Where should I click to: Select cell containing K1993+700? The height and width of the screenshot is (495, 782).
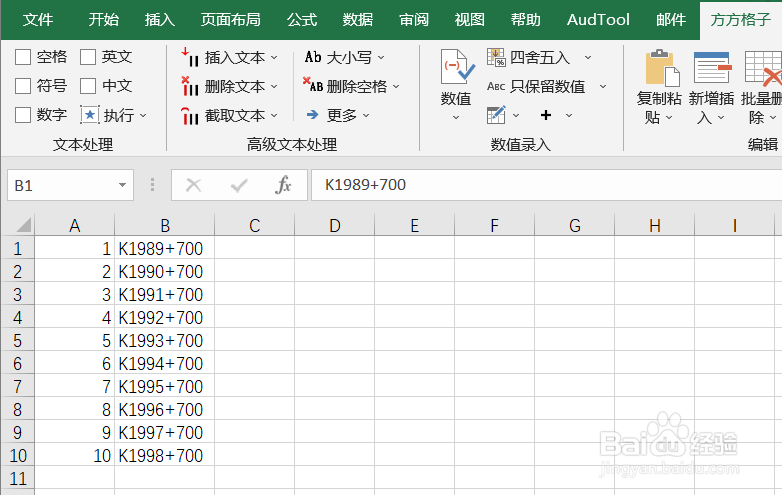[x=165, y=341]
